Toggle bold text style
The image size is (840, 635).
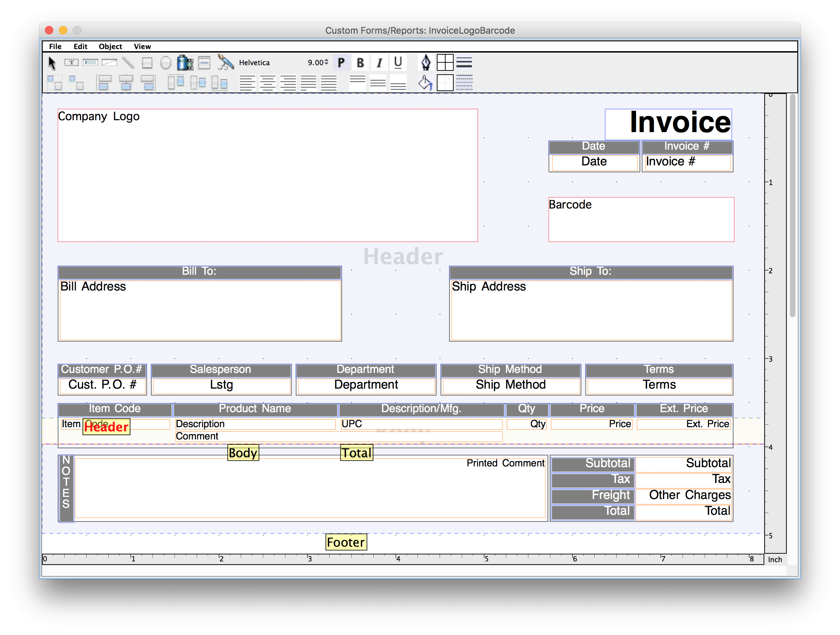[x=360, y=63]
